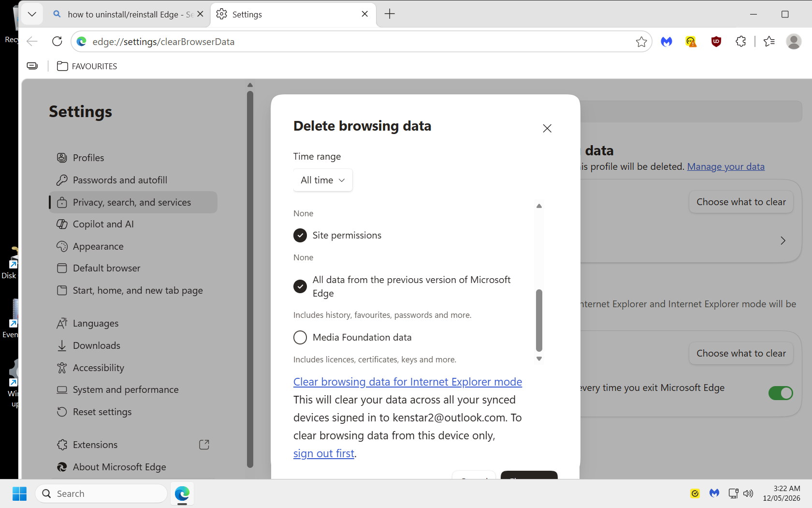Add this page to favourites with the star icon
812x508 pixels.
pos(641,42)
